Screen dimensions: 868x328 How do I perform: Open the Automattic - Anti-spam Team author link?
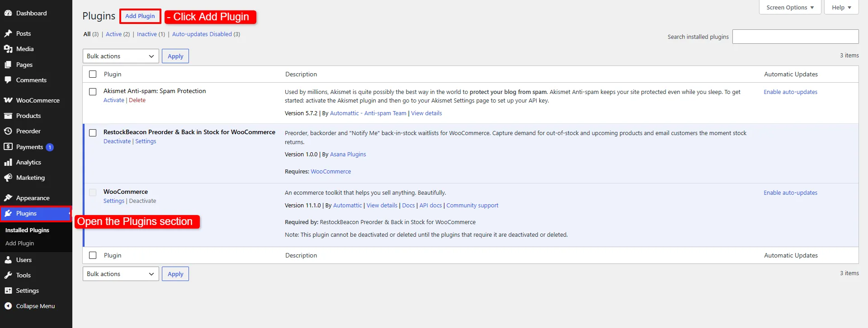coord(368,113)
